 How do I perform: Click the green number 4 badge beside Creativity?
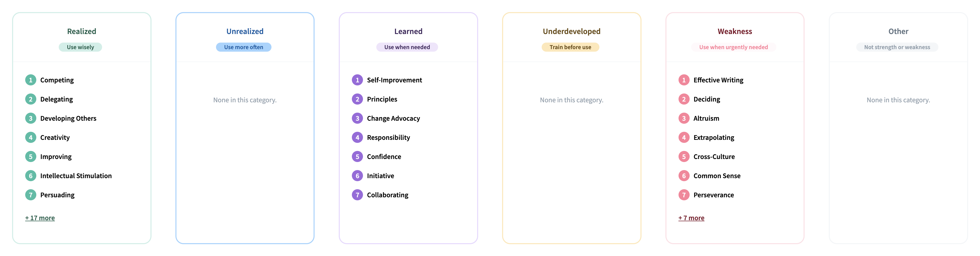pos(31,137)
